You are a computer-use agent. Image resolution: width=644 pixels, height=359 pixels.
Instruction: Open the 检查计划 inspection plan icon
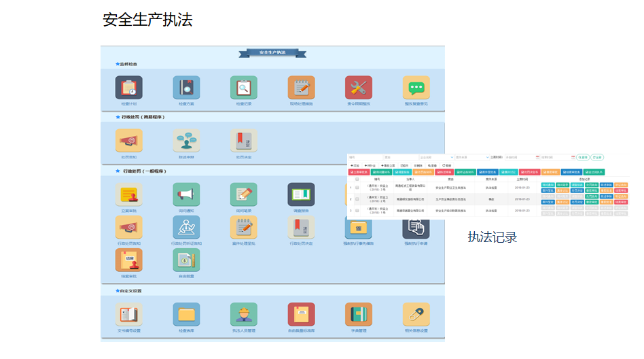[129, 88]
